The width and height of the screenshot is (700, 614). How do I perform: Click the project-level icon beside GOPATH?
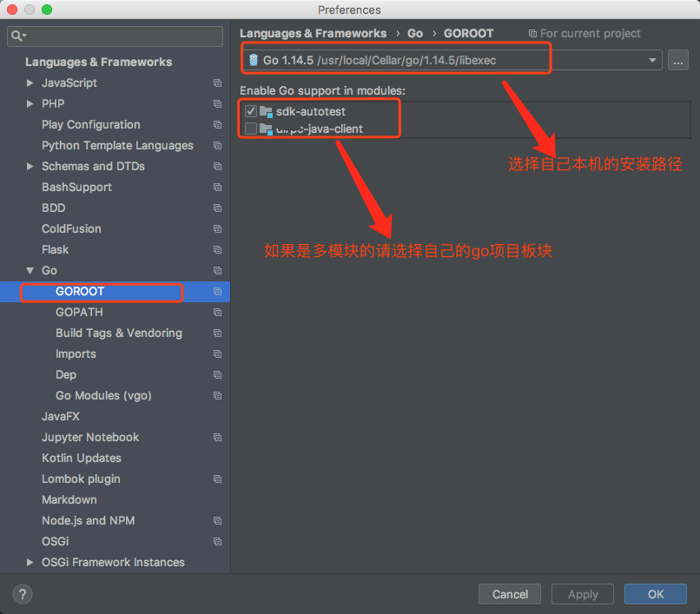click(x=217, y=312)
